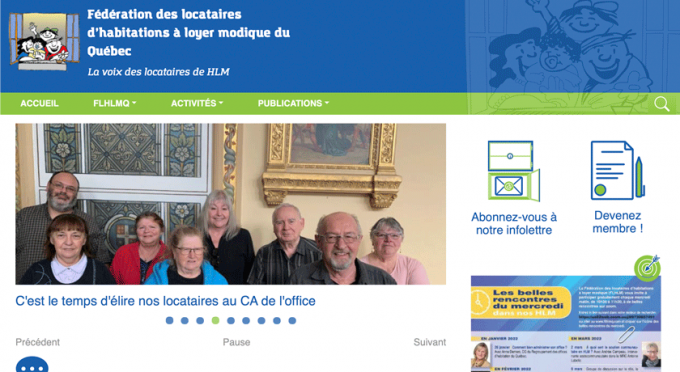This screenshot has height=372, width=680.
Task: Expand the ACTIVITÉS dropdown menu
Action: click(197, 103)
